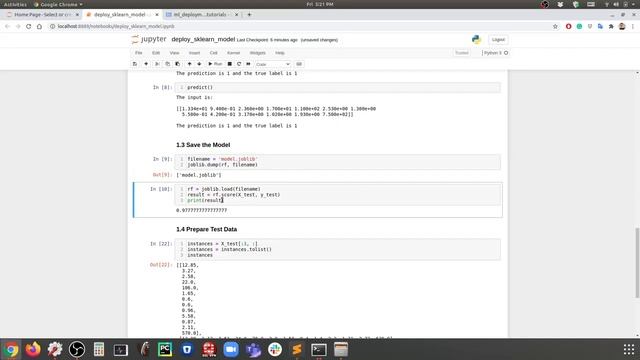
Task: Open the View menu in Jupyter
Action: click(174, 53)
